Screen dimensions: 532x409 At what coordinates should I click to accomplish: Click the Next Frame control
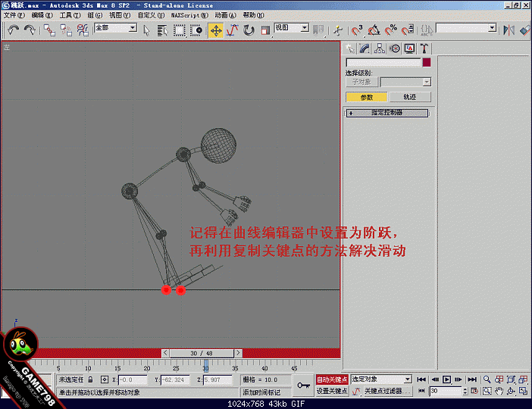click(458, 379)
